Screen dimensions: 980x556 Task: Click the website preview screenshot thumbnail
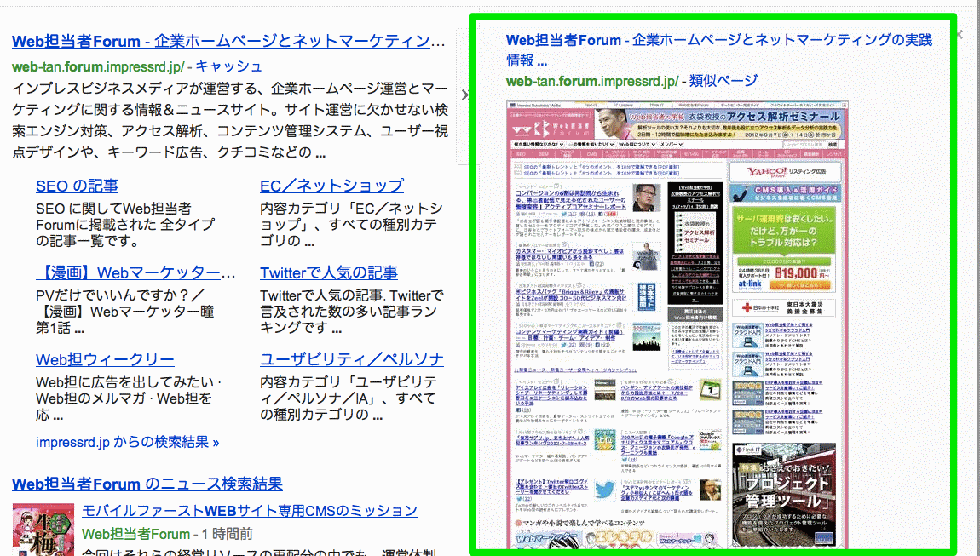pyautogui.click(x=677, y=325)
